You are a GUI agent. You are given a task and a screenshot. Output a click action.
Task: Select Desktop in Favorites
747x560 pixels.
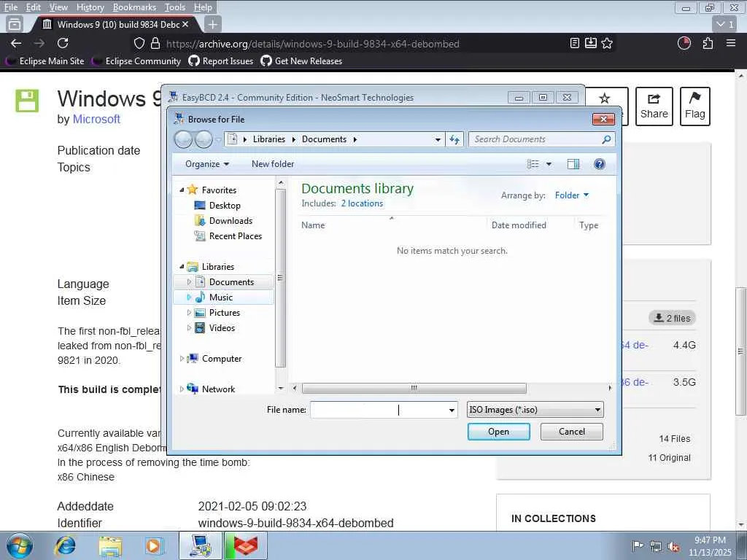[225, 205]
